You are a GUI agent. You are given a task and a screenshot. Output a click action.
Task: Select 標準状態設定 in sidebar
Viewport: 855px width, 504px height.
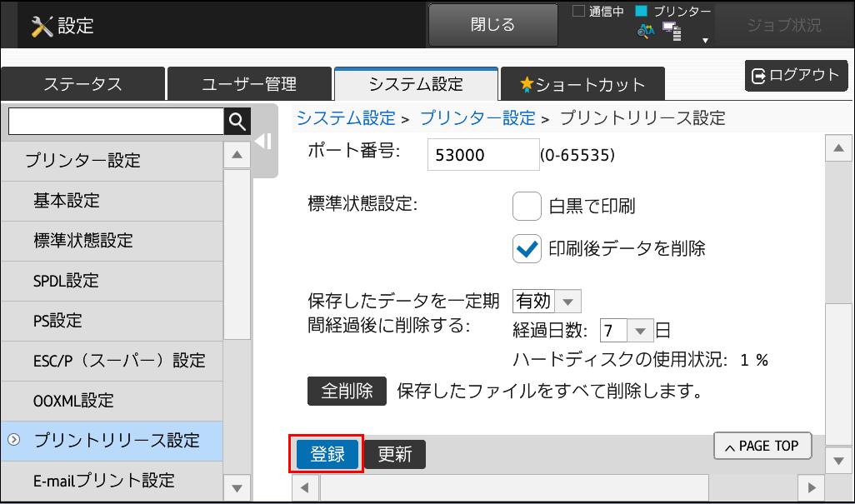click(x=112, y=241)
